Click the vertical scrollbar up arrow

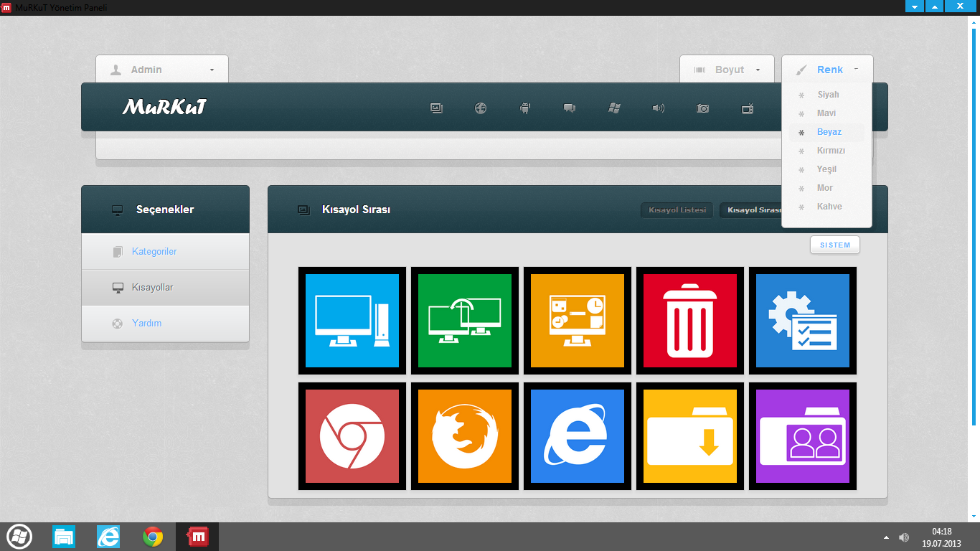975,24
